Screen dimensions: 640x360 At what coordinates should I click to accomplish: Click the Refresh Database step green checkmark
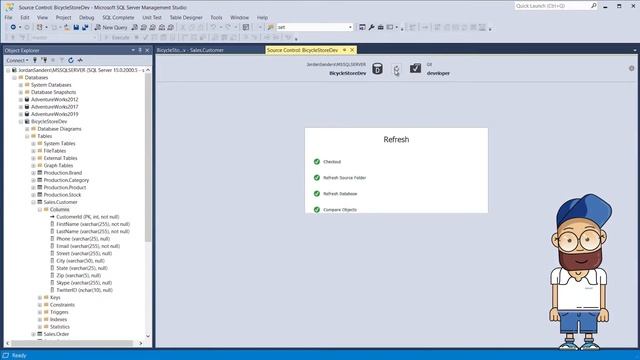(317, 193)
